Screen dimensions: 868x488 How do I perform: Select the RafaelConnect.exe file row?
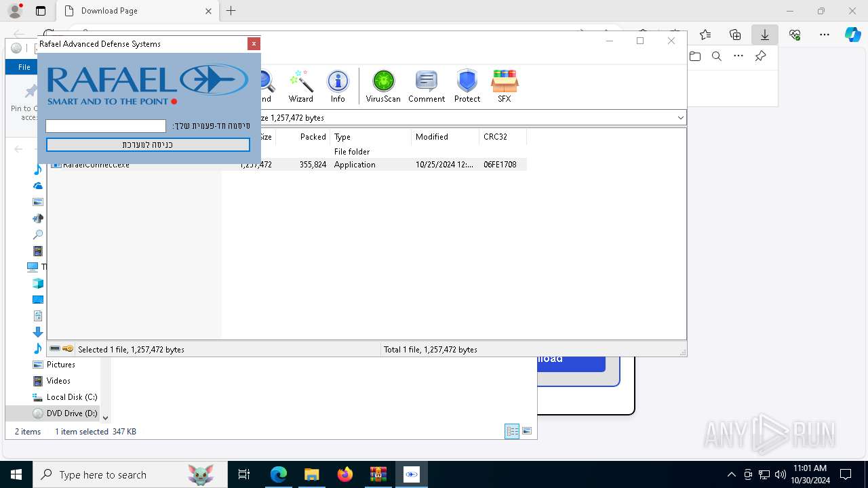[x=288, y=165]
